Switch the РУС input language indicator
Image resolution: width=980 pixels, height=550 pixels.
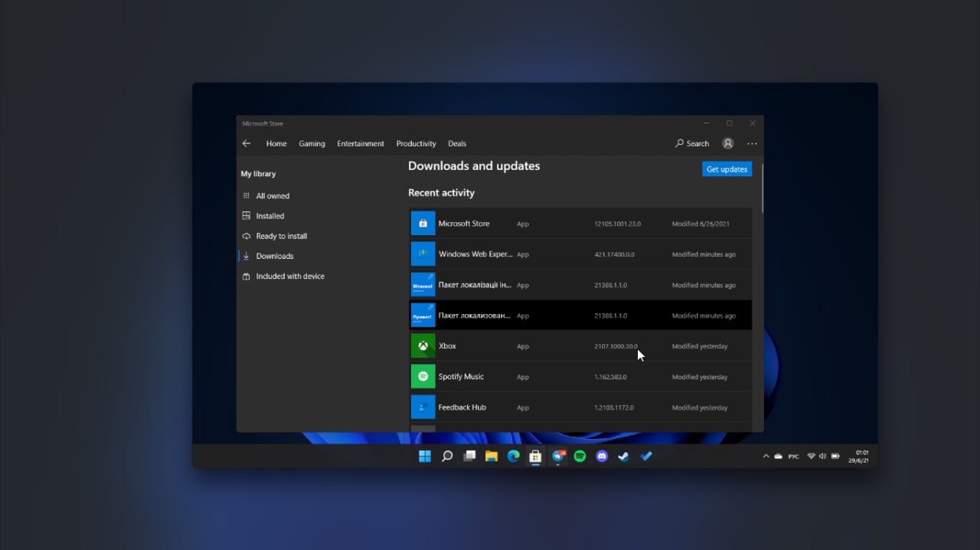(794, 457)
